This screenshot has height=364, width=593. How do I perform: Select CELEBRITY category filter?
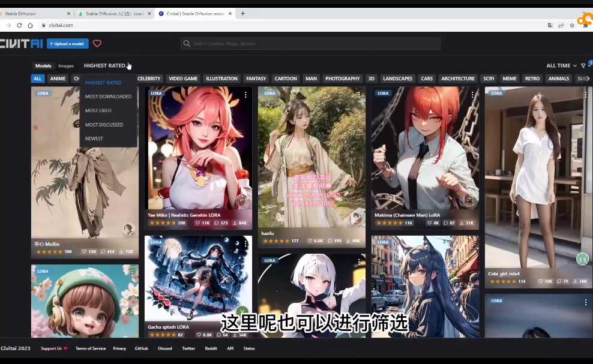click(149, 79)
